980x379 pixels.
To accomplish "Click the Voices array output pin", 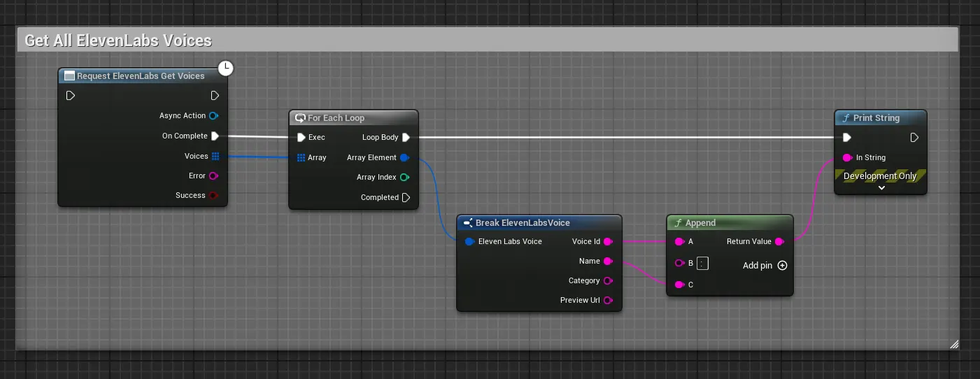I will 215,156.
